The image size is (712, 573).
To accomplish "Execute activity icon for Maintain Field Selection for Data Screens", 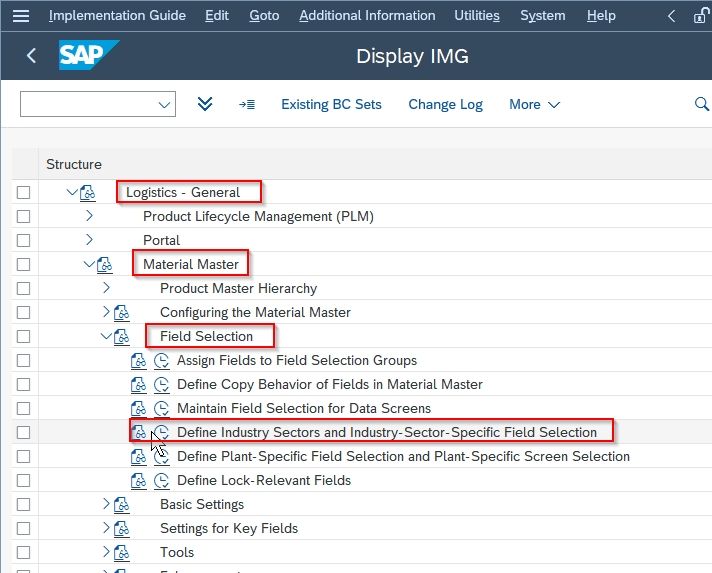I will click(162, 409).
